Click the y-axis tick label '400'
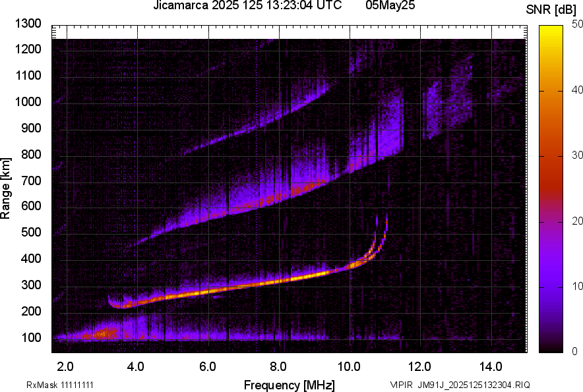 (x=31, y=259)
